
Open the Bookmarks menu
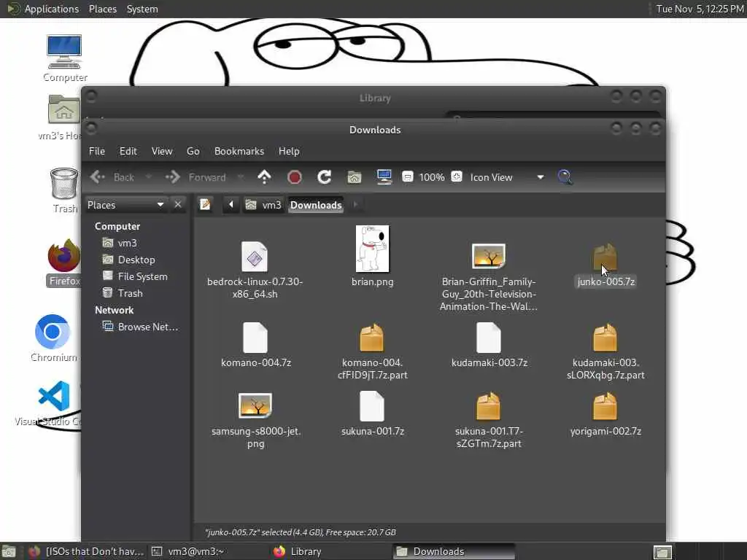(239, 151)
